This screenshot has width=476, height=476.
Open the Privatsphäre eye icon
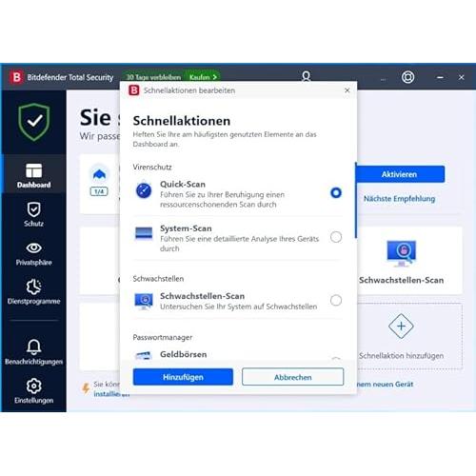[x=33, y=248]
